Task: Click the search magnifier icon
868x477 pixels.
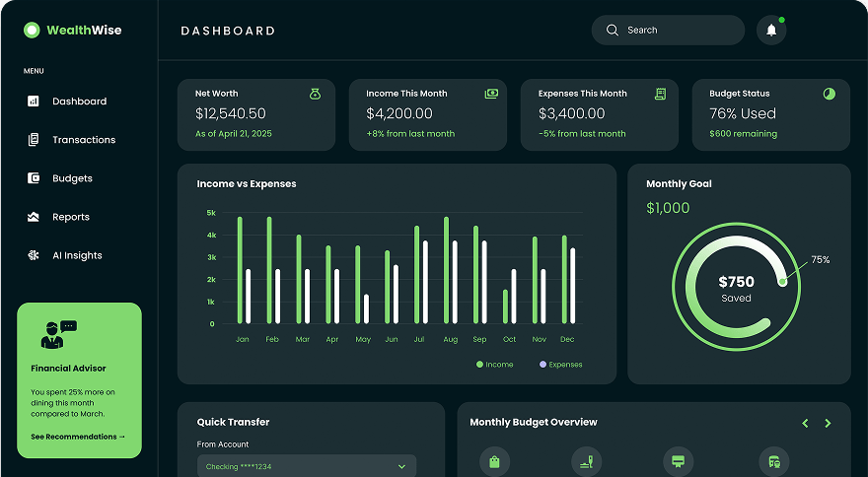Action: click(x=613, y=31)
